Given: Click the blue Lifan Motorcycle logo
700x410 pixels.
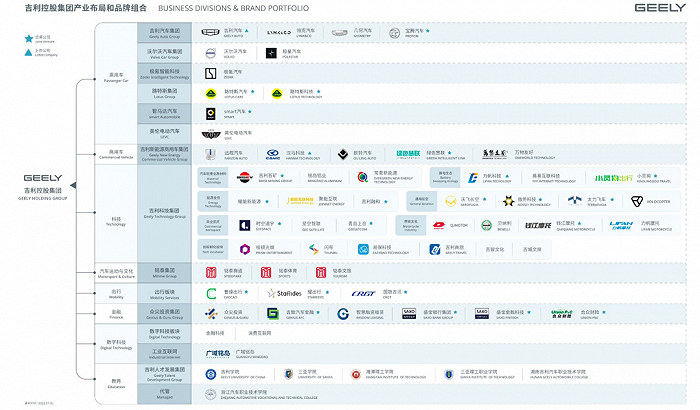Looking at the screenshot, I should [x=621, y=225].
